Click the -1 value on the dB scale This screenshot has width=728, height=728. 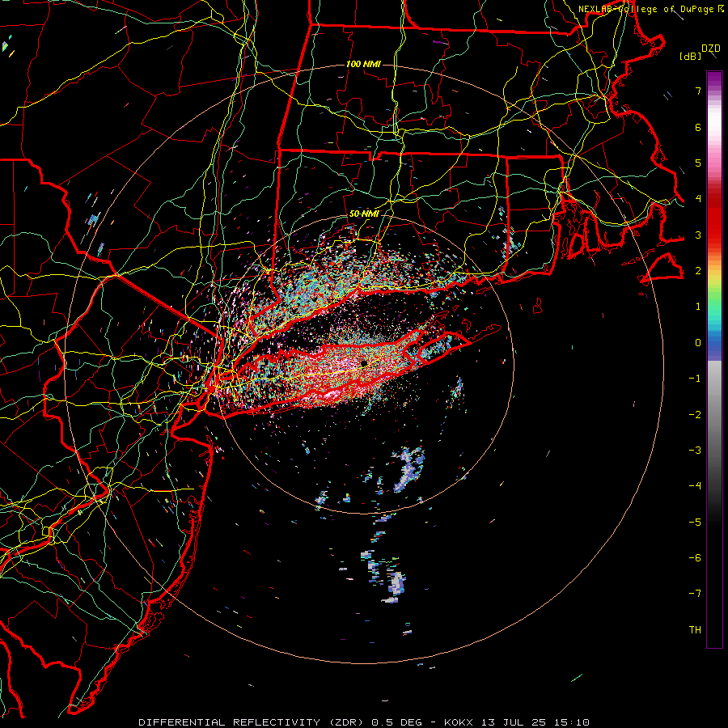(695, 379)
